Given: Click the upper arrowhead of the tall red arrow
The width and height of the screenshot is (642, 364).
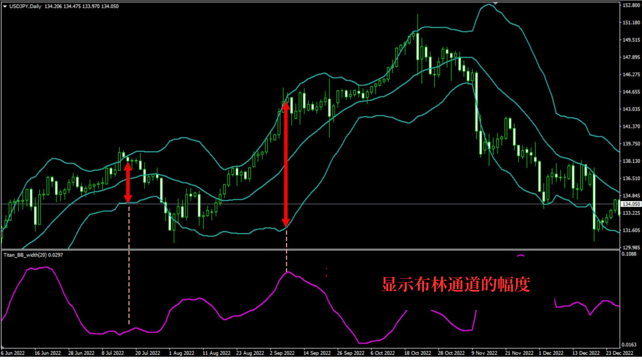Looking at the screenshot, I should pyautogui.click(x=286, y=105).
